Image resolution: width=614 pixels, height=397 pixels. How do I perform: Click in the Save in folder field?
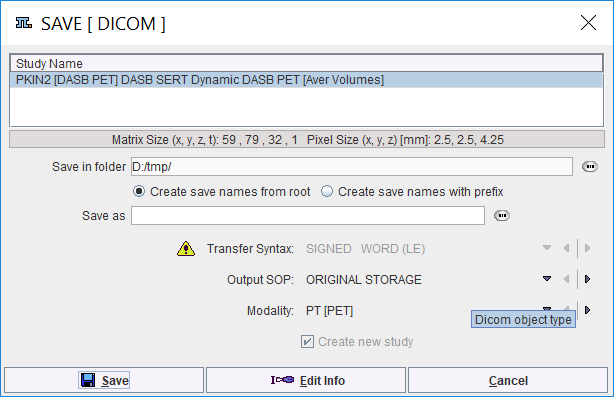[352, 167]
